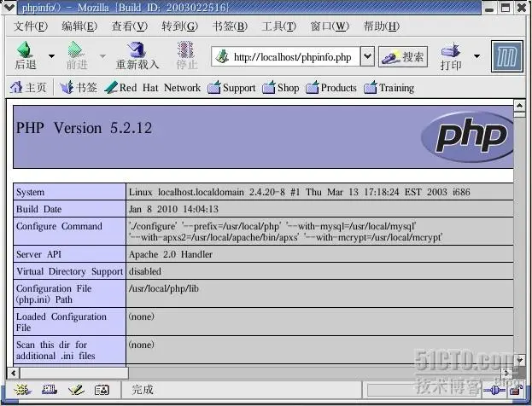Click the Back (后退) navigation icon
The height and width of the screenshot is (406, 532).
pos(25,50)
